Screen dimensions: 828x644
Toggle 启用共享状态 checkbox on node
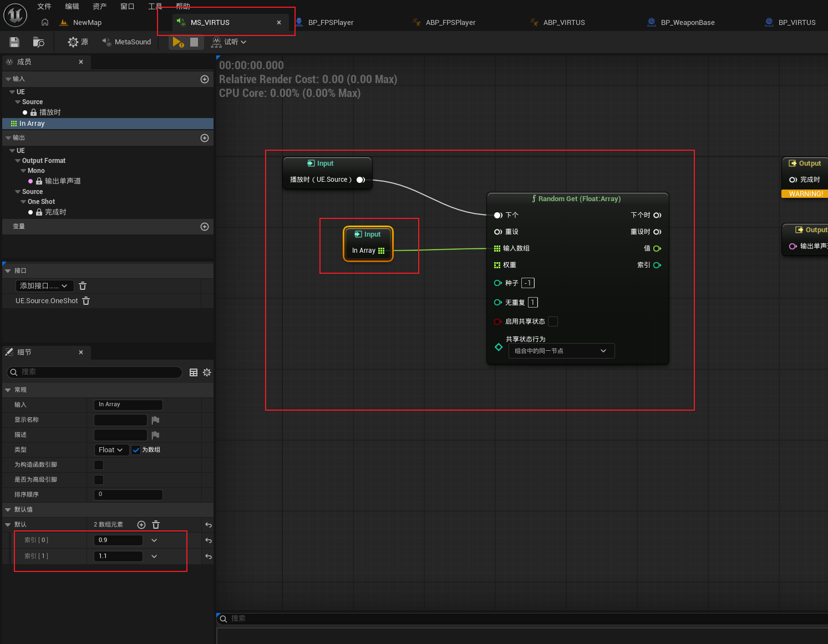click(553, 321)
